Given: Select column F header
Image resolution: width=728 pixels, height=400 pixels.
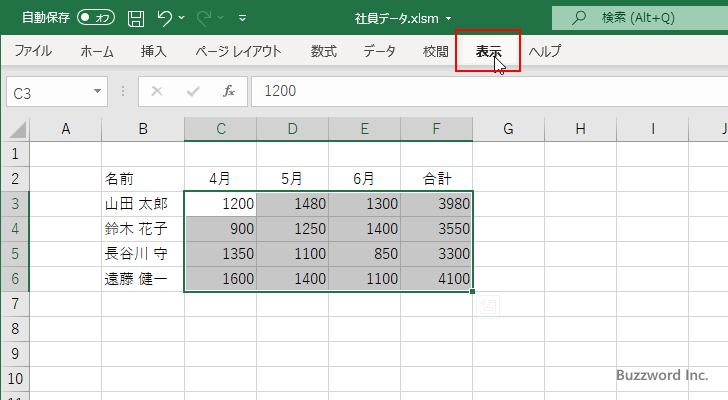Looking at the screenshot, I should pos(436,129).
